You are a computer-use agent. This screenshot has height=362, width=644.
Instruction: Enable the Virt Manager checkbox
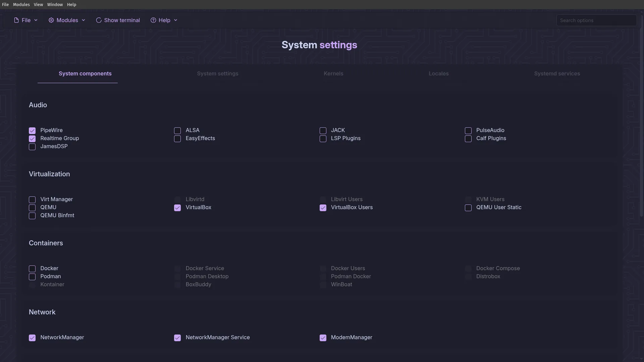point(32,200)
